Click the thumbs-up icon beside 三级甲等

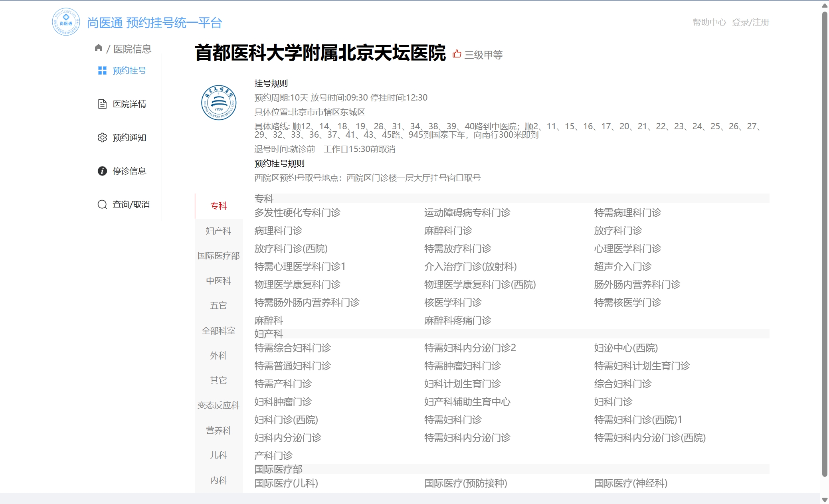pos(457,54)
